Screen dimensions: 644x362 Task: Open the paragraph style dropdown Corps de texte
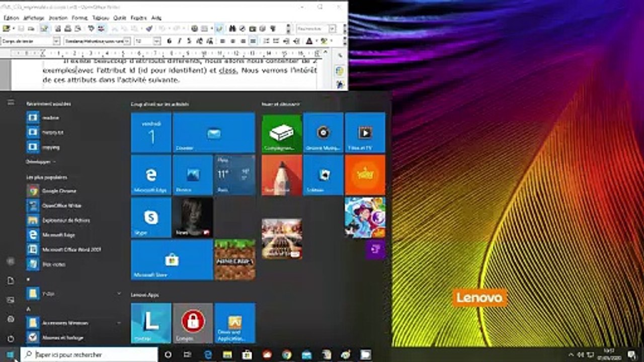coord(56,41)
